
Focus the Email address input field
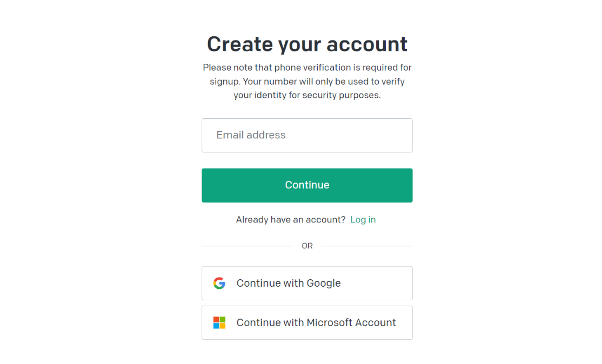307,136
